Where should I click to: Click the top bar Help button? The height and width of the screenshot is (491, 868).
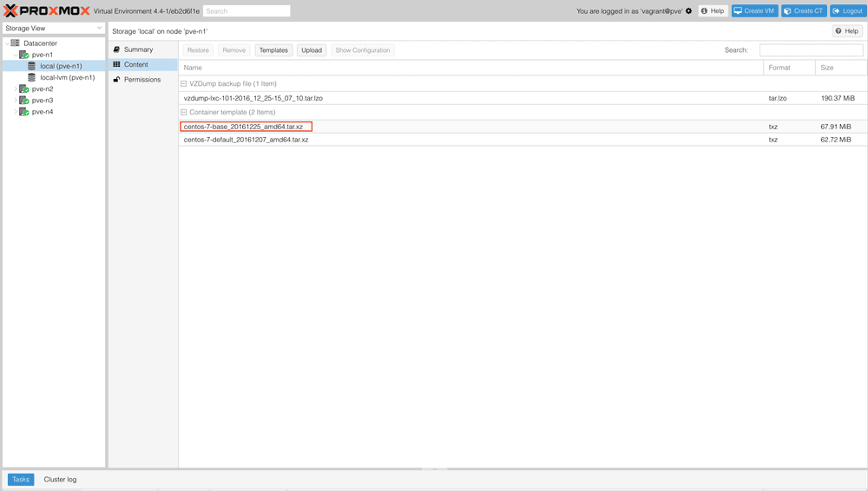click(713, 11)
